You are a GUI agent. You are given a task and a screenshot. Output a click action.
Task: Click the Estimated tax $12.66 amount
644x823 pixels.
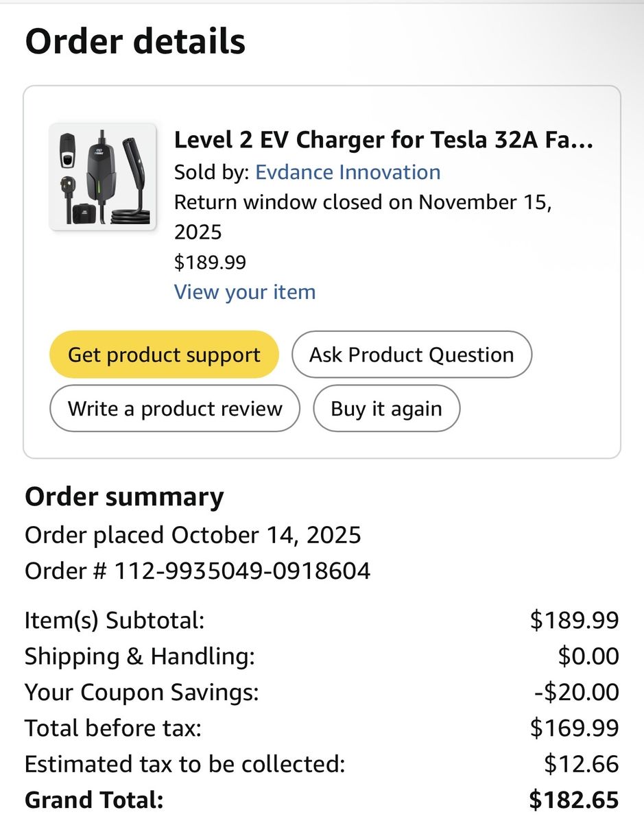point(582,763)
